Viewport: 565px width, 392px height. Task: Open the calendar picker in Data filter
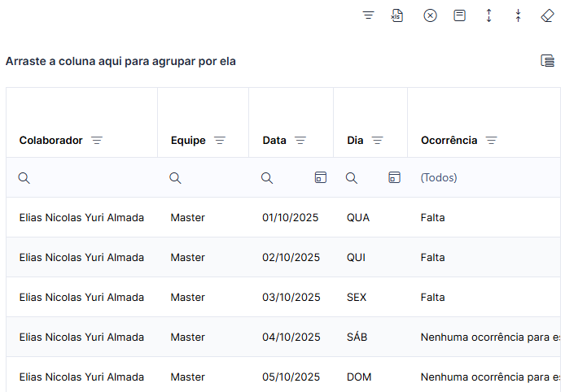pos(320,177)
